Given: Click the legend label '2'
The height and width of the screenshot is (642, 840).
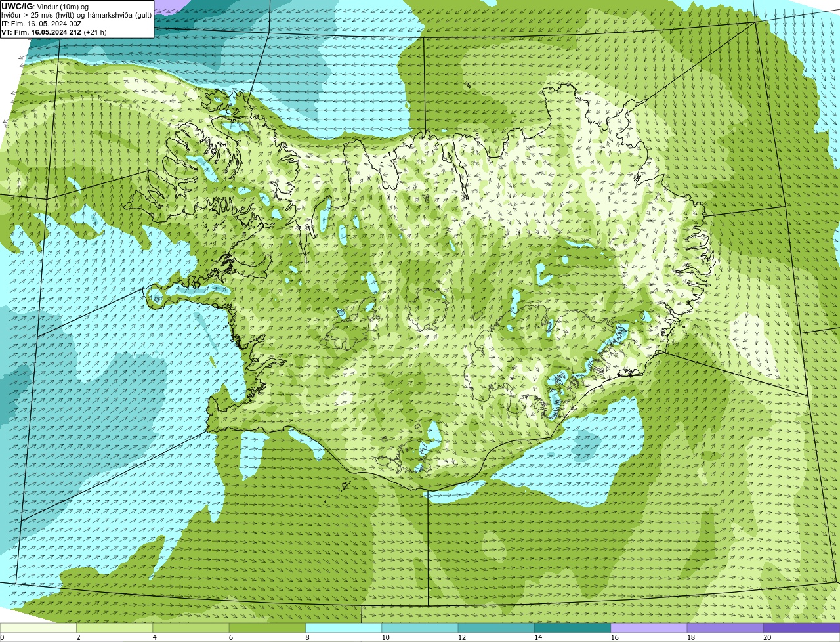Looking at the screenshot, I should pyautogui.click(x=78, y=637).
